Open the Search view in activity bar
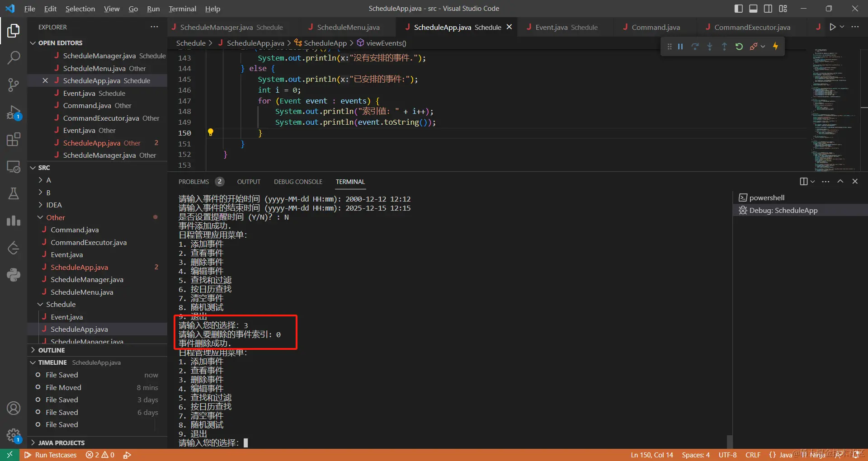 click(14, 57)
